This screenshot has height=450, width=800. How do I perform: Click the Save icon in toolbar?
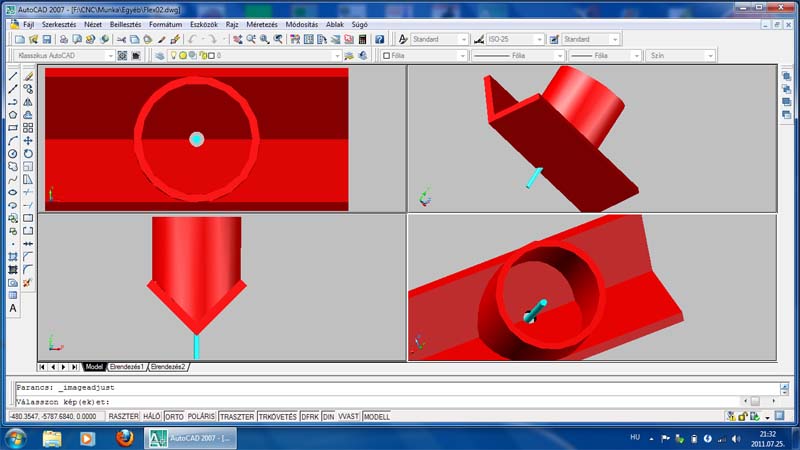(x=46, y=39)
